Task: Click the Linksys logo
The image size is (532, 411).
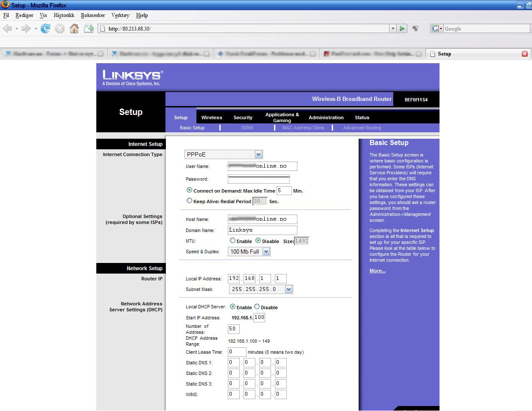Action: click(132, 78)
